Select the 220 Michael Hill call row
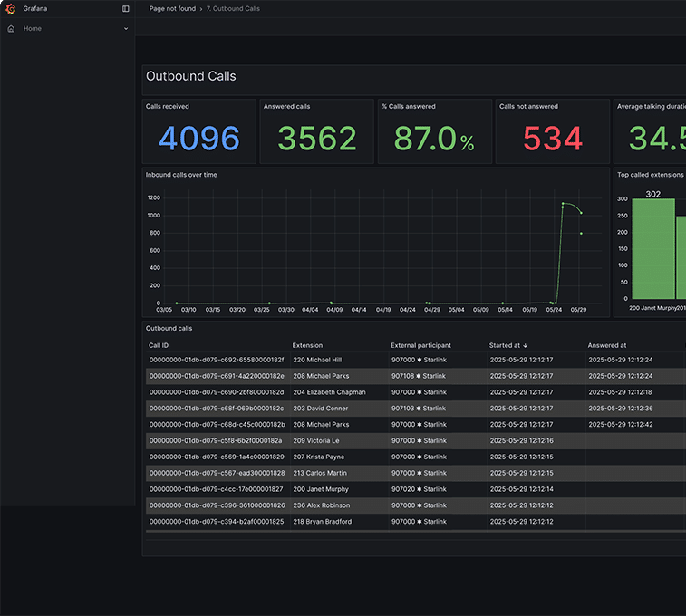 [416, 360]
